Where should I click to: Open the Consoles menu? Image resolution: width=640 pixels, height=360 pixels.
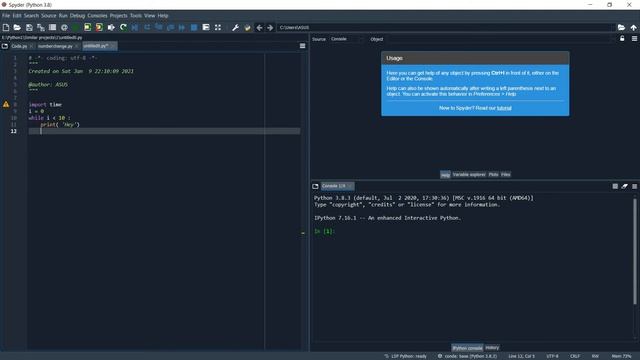click(x=97, y=16)
